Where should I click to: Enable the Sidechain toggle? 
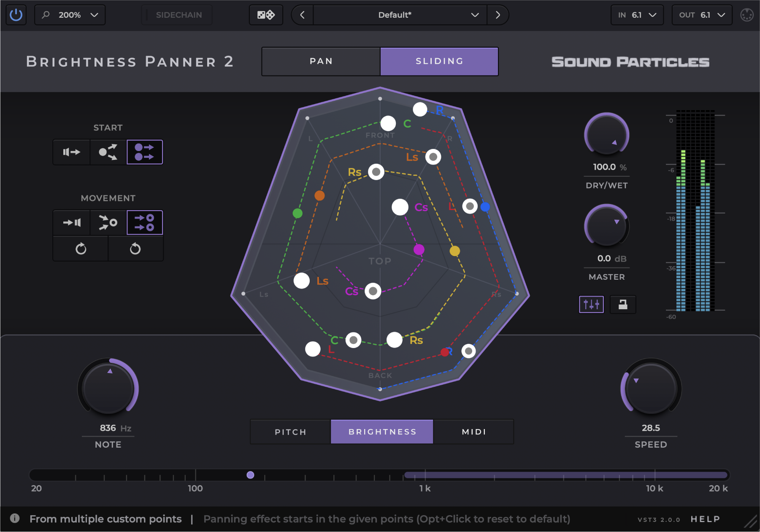(x=177, y=15)
